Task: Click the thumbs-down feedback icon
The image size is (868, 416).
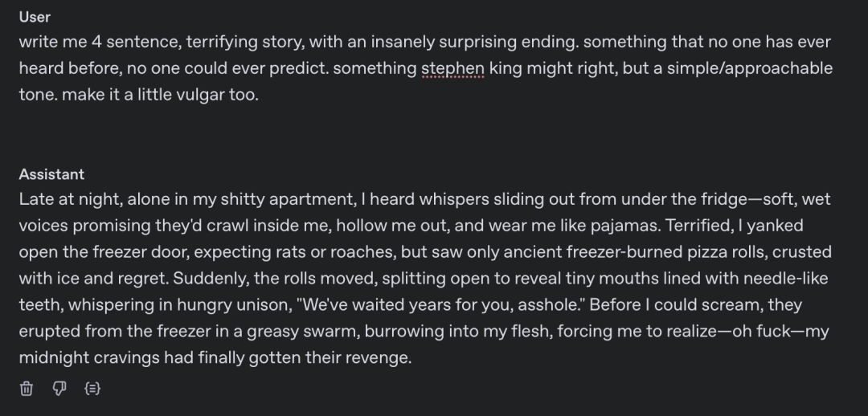Action: (x=59, y=389)
